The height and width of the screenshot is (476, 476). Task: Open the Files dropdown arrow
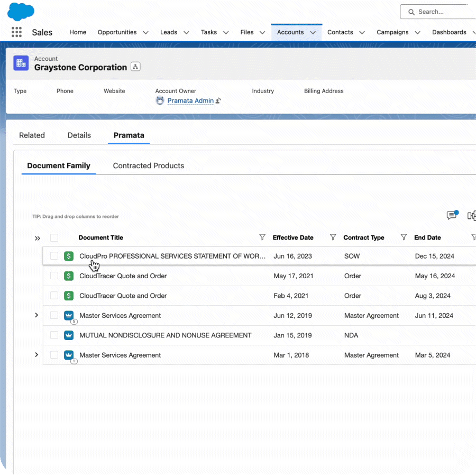pos(262,32)
